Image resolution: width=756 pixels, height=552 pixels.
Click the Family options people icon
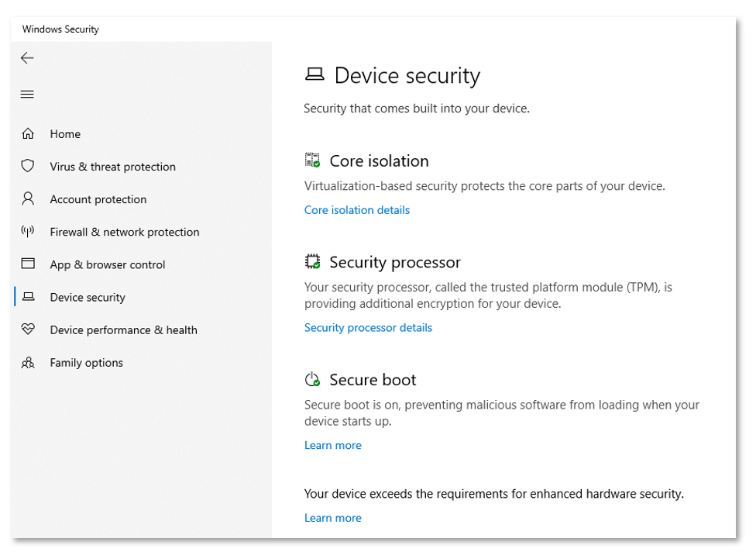[x=28, y=363]
